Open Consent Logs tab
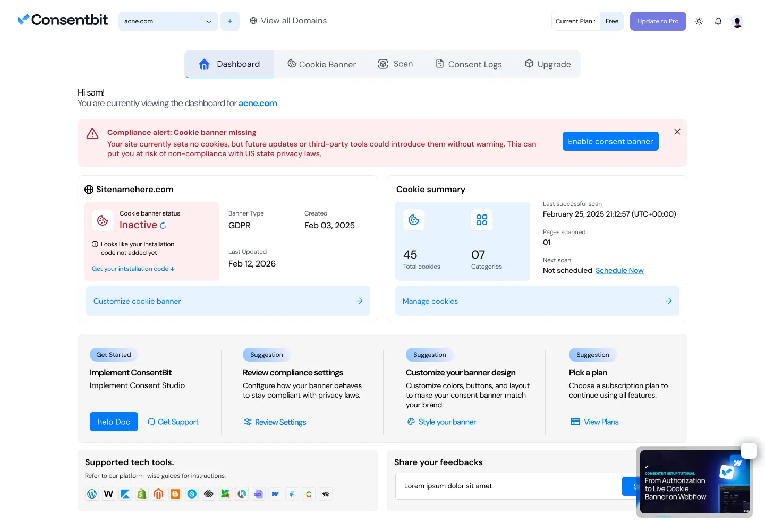Screen dimensions: 765x532 469,64
